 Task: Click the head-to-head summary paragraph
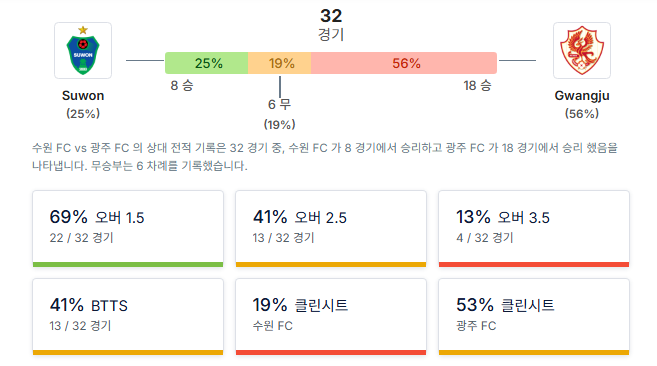pos(325,157)
